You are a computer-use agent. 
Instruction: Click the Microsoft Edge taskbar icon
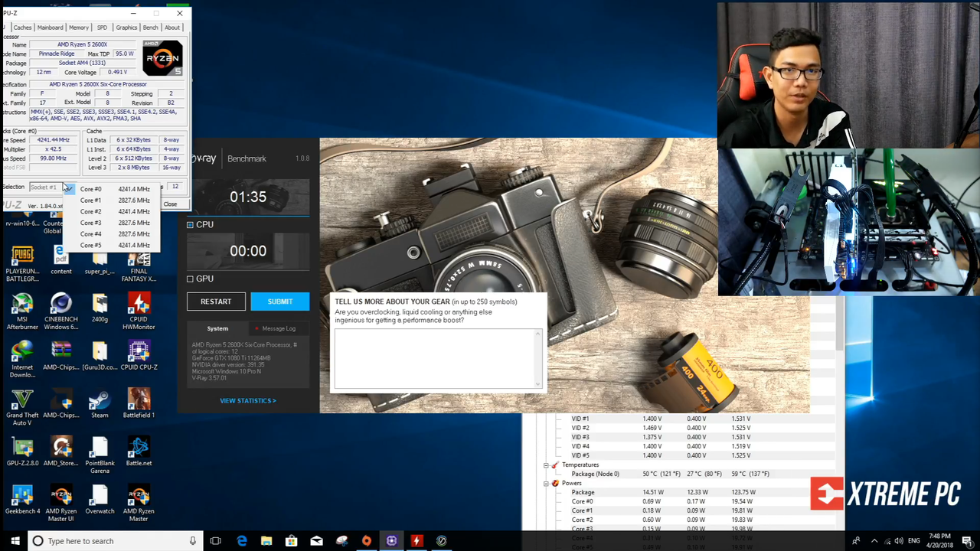242,541
